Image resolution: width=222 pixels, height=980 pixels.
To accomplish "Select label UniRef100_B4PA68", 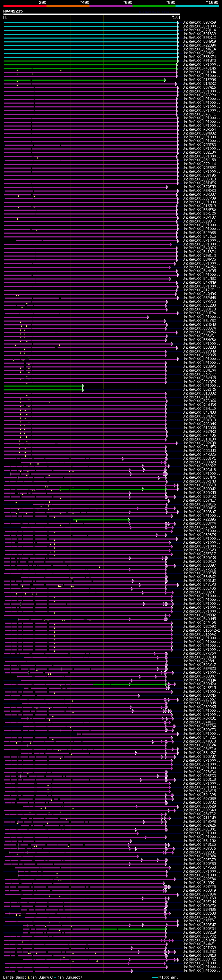I will pyautogui.click(x=199, y=233).
